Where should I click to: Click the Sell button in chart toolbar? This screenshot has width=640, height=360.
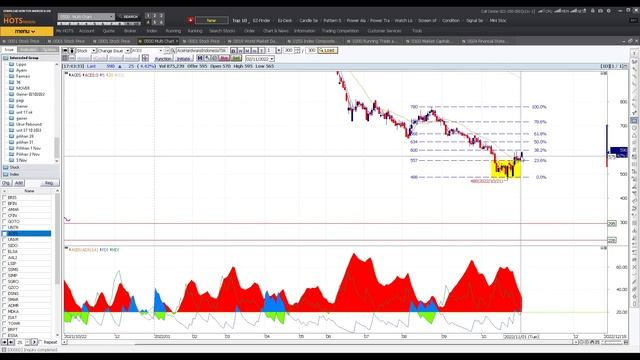click(x=236, y=58)
